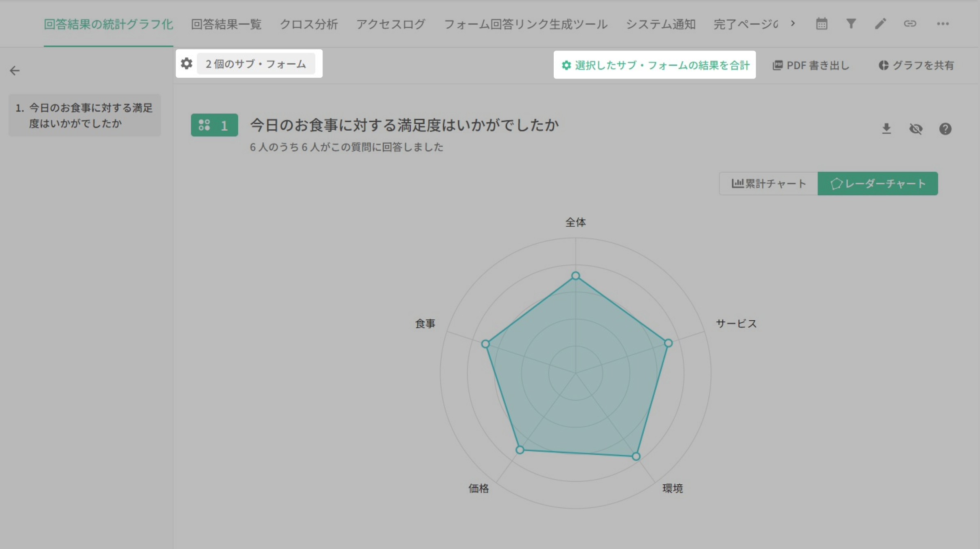Image resolution: width=980 pixels, height=549 pixels.
Task: Click the 食事 data point on radar chart
Action: pyautogui.click(x=485, y=344)
